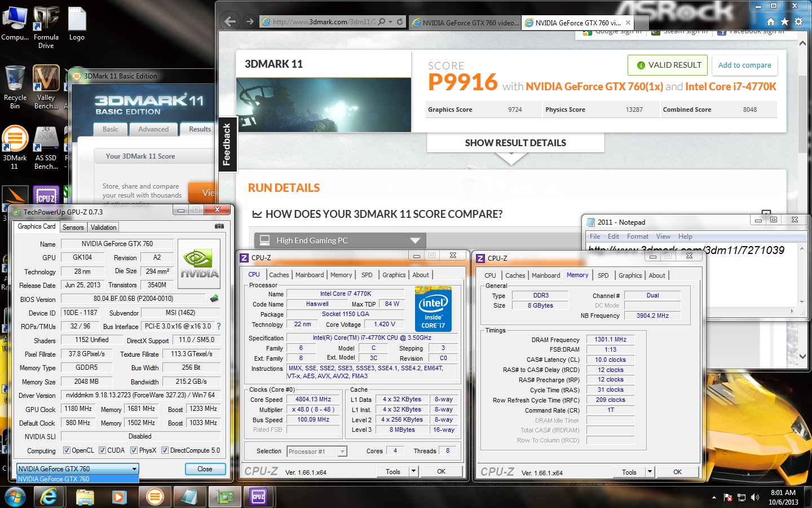Switch to GPU-Z Sensors tab

pyautogui.click(x=73, y=227)
